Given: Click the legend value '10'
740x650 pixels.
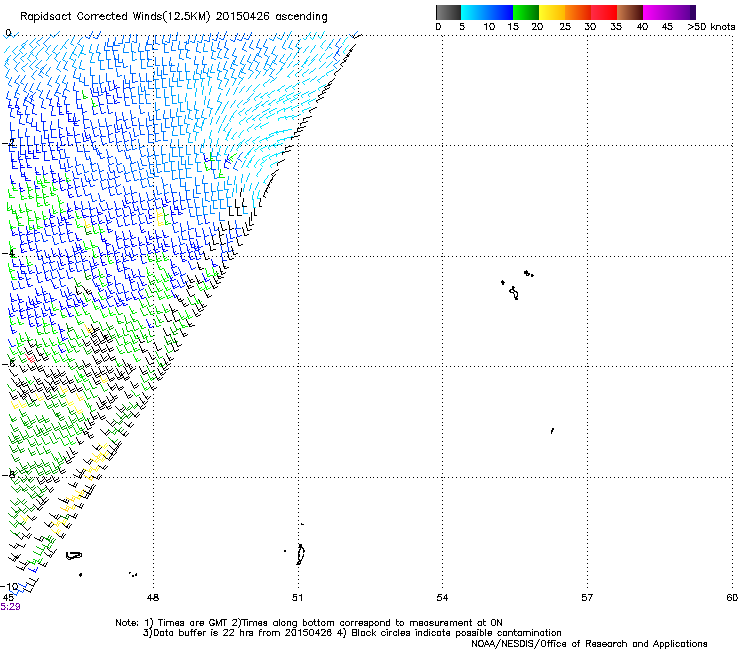Looking at the screenshot, I should tap(489, 27).
